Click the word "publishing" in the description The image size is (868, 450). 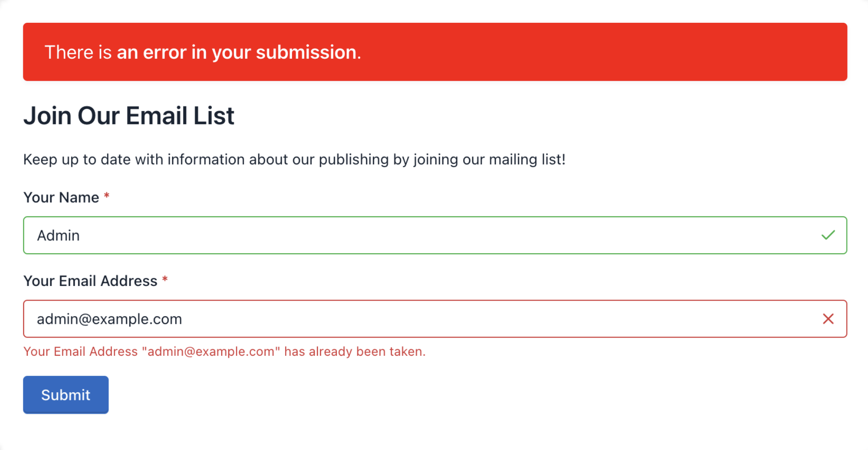coord(353,159)
